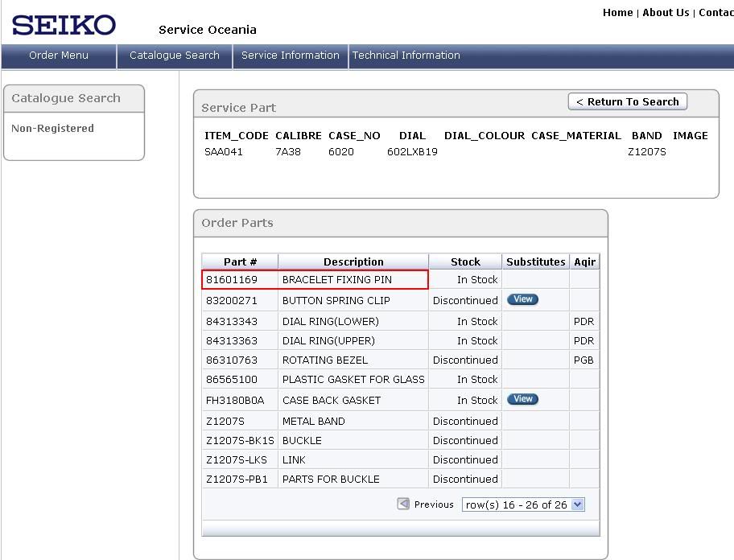
Task: Click the Catalogue Search sidebar heading
Action: pos(66,98)
